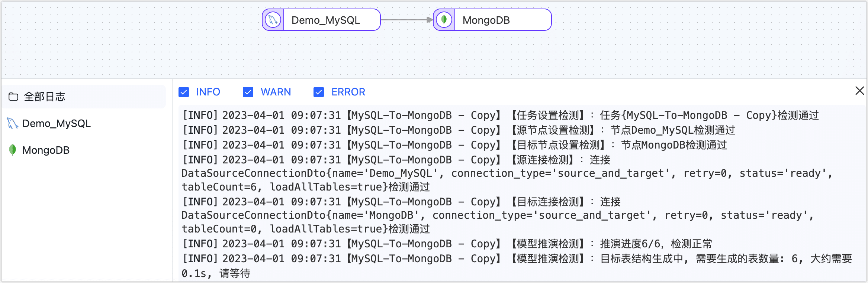
Task: Select the MongoDB node label on the canvas
Action: pyautogui.click(x=486, y=20)
